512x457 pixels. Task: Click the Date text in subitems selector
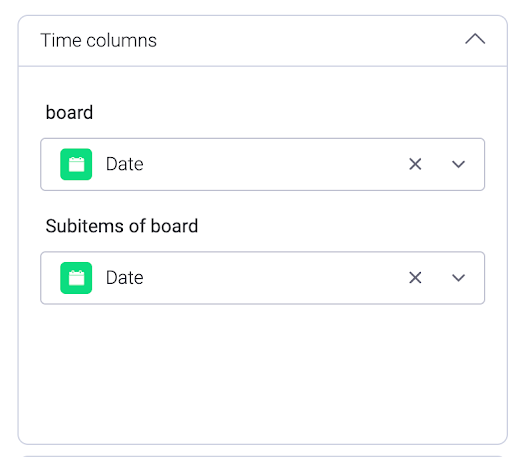[125, 278]
